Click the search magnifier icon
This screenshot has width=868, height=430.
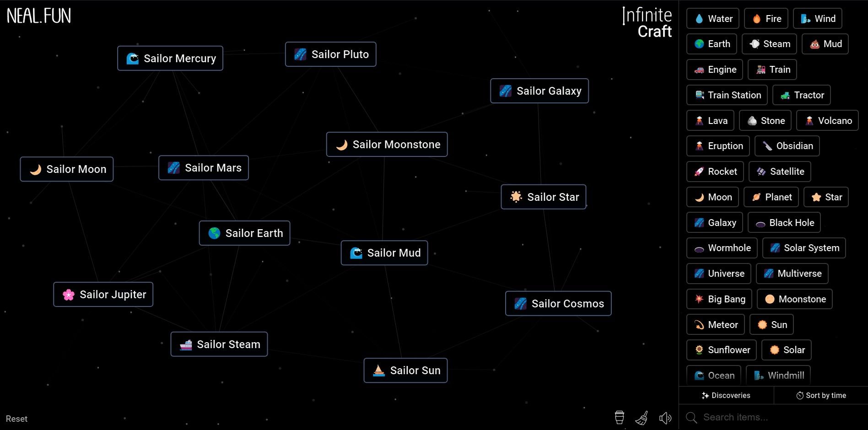tap(691, 417)
